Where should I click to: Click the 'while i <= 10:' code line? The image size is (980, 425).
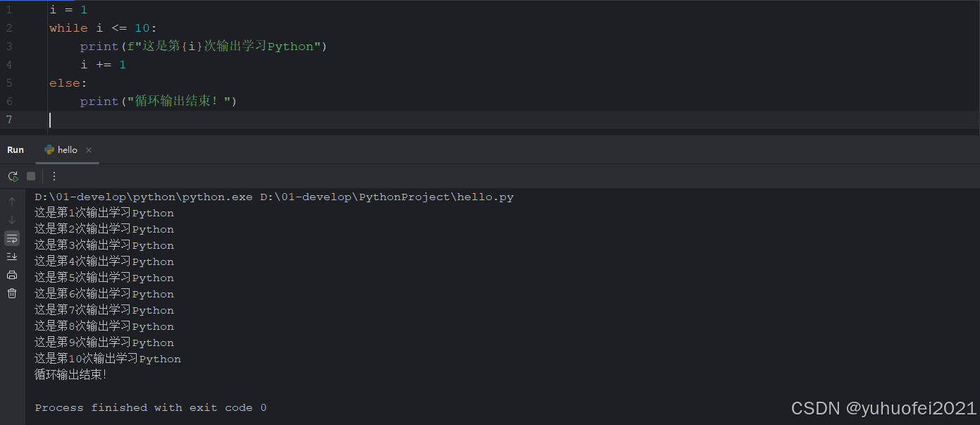[x=104, y=28]
